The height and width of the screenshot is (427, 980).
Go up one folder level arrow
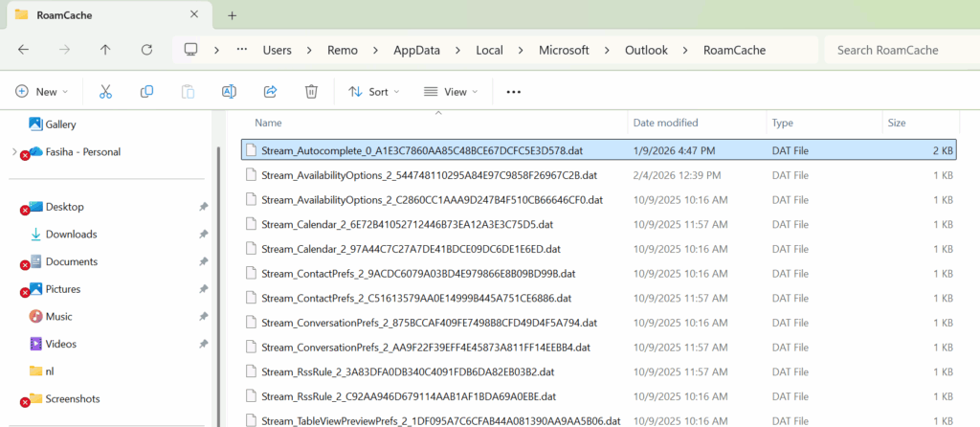105,50
